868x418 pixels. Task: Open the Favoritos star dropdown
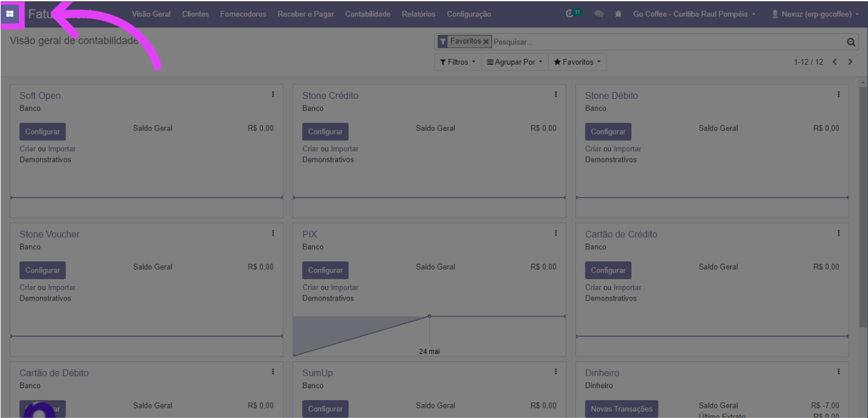[x=577, y=62]
